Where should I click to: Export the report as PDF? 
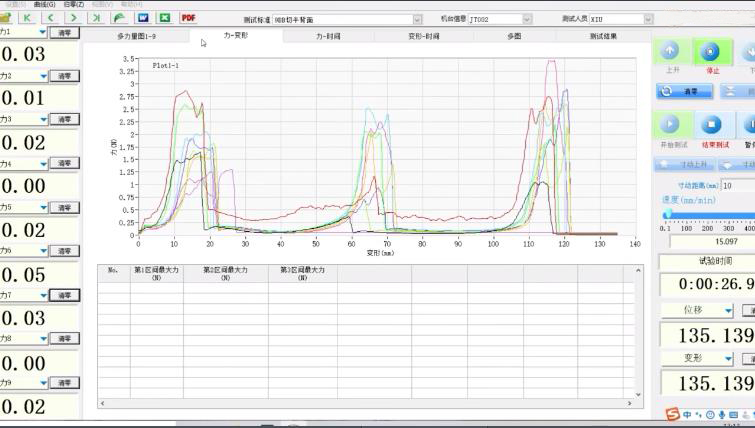click(188, 18)
